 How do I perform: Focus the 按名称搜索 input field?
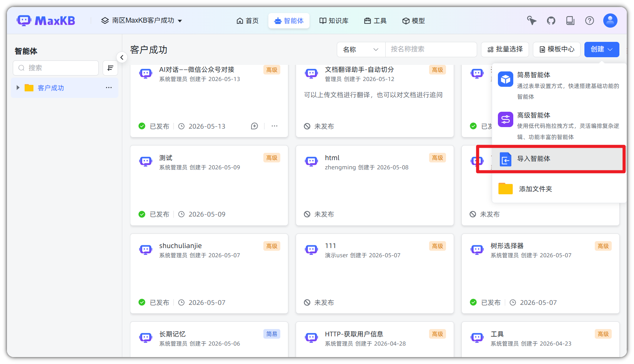tap(431, 50)
